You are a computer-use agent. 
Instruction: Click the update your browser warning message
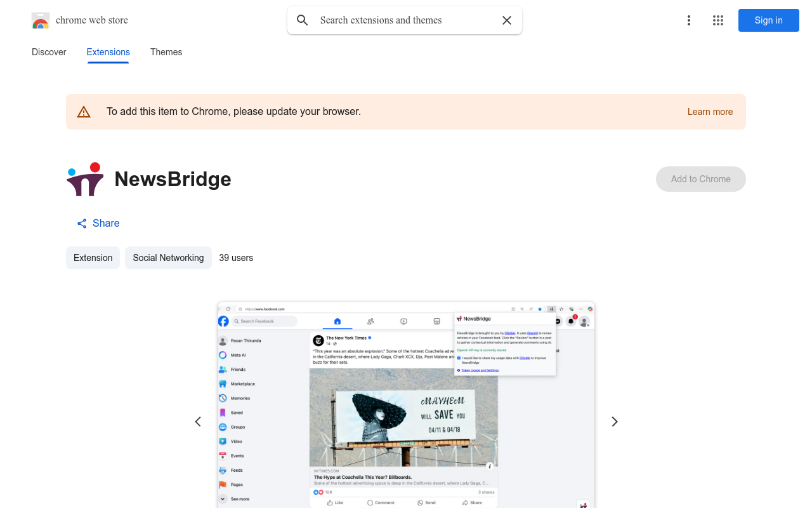[x=233, y=112]
